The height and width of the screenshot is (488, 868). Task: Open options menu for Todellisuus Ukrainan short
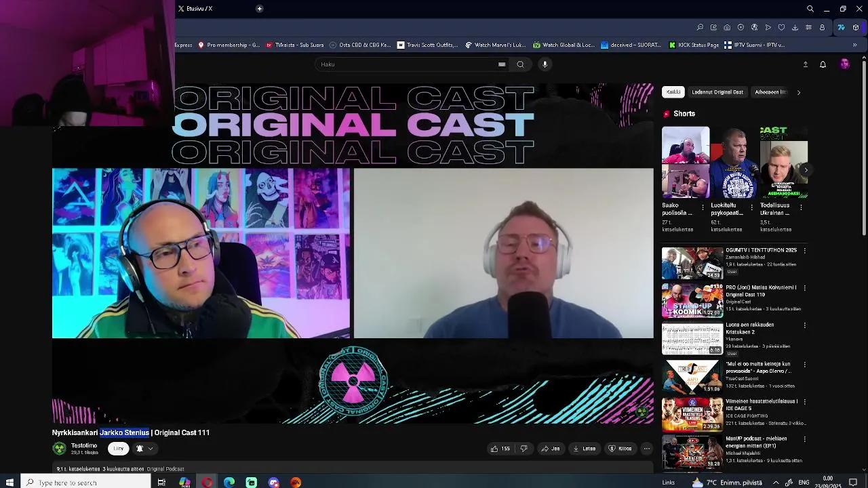(801, 207)
